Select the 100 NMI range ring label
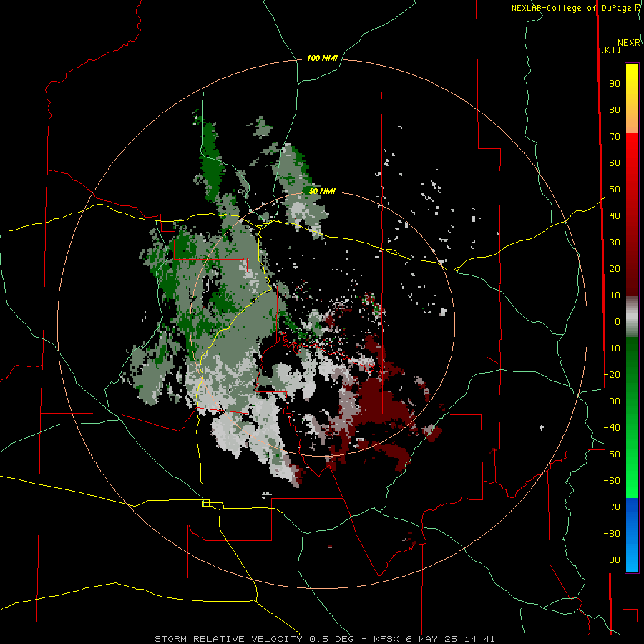 click(322, 59)
